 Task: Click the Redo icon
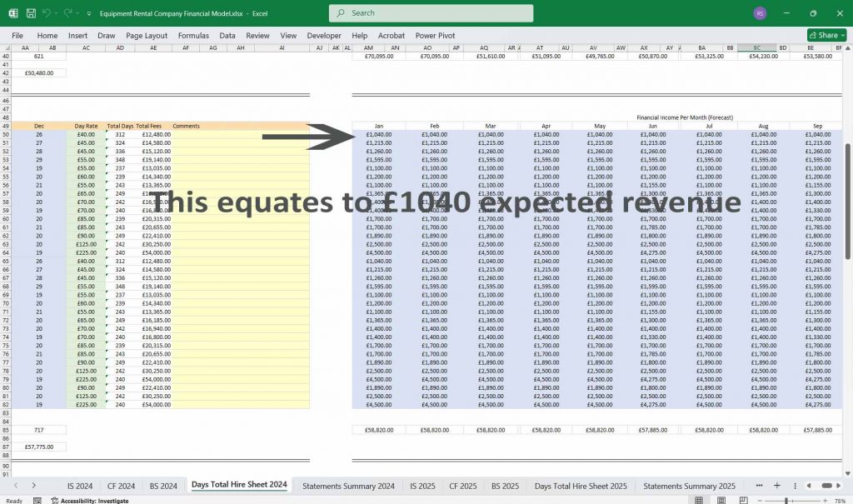click(70, 12)
